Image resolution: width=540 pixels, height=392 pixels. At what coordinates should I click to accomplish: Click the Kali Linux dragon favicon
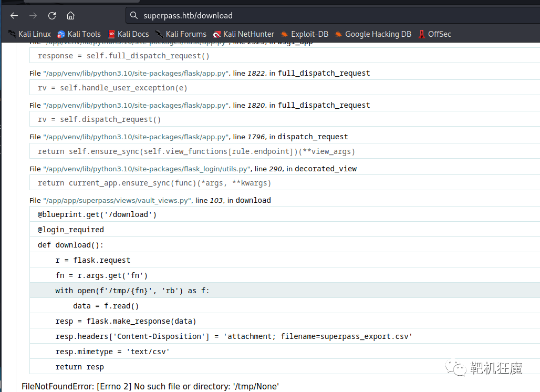click(x=12, y=34)
